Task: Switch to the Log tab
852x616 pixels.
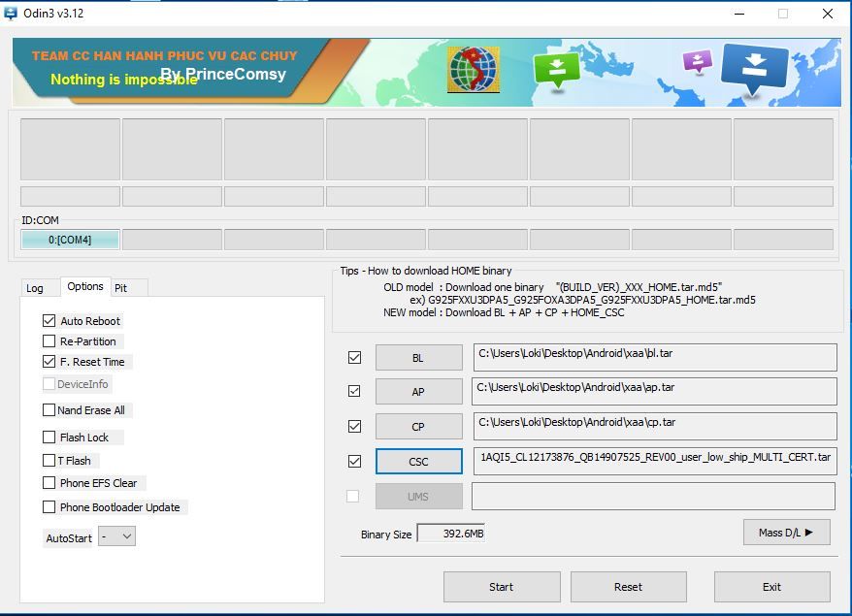Action: (35, 288)
